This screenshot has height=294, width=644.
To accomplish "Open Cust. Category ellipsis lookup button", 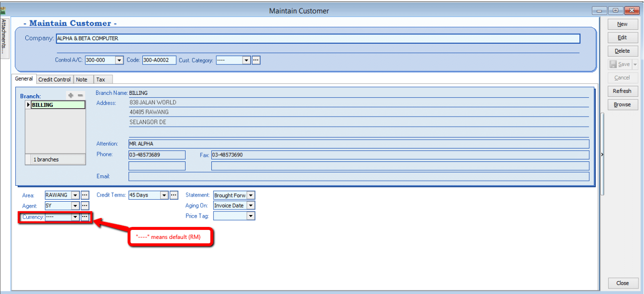I will click(256, 60).
